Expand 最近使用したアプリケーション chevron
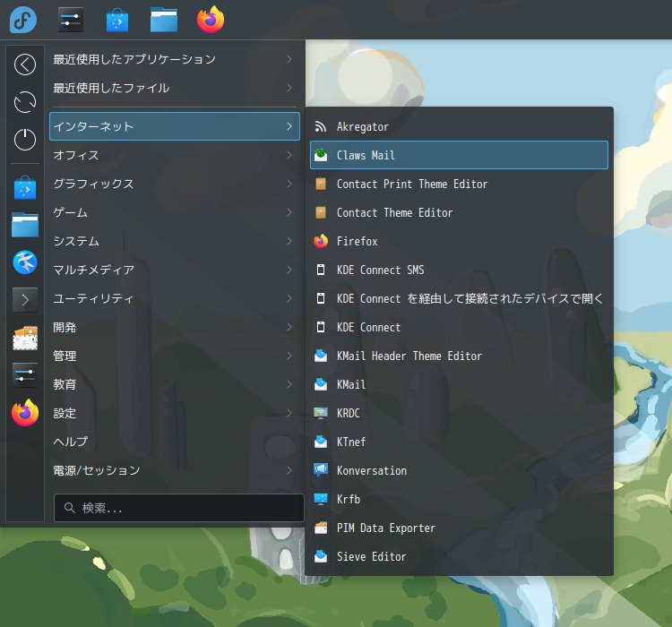The image size is (672, 627). (x=289, y=59)
